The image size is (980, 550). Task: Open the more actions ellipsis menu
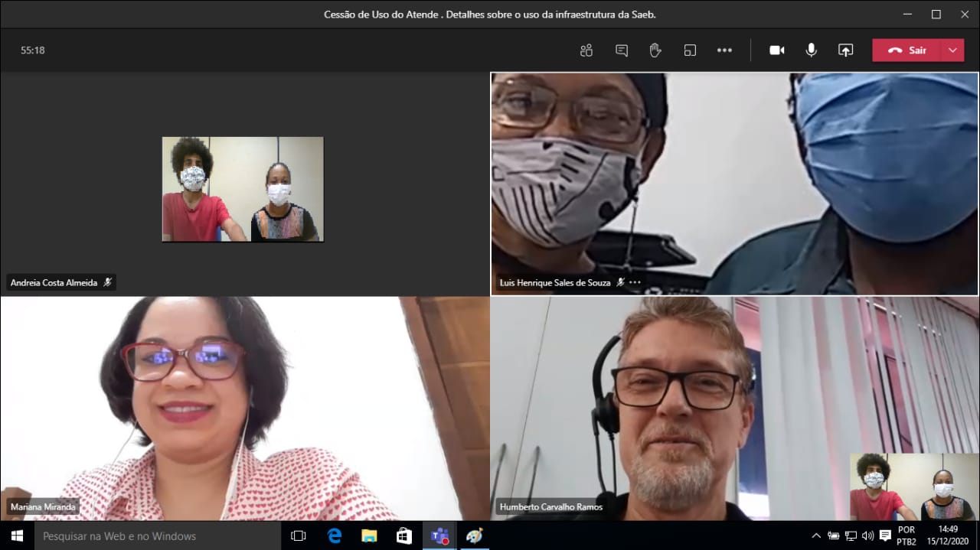tap(724, 50)
